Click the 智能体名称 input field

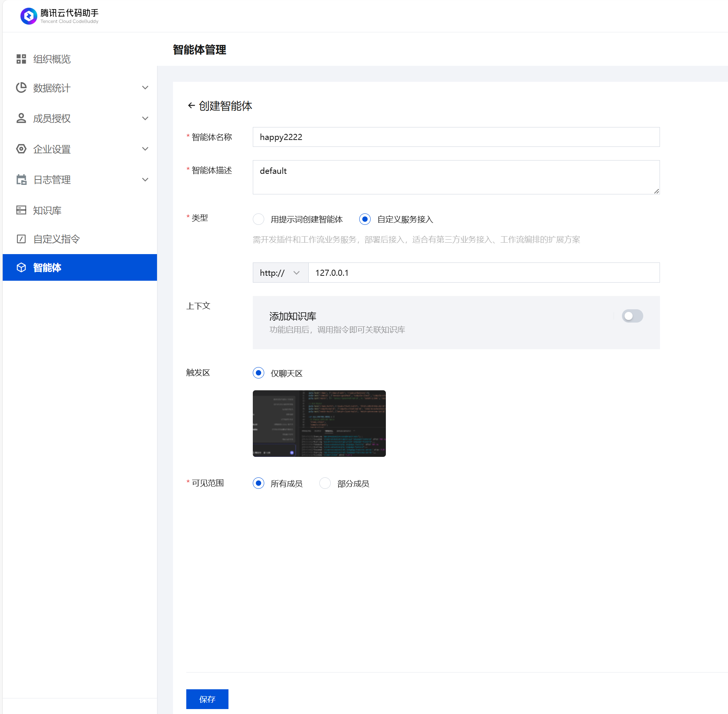pos(456,137)
